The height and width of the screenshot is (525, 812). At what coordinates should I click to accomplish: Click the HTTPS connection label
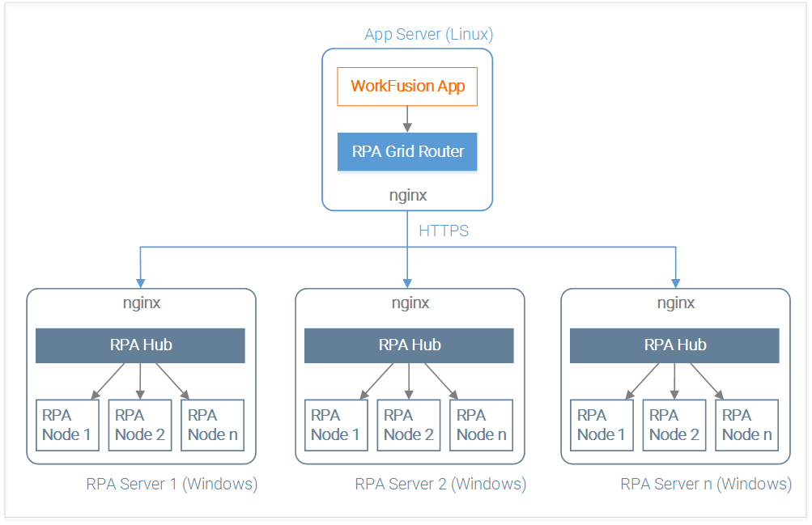[x=444, y=231]
